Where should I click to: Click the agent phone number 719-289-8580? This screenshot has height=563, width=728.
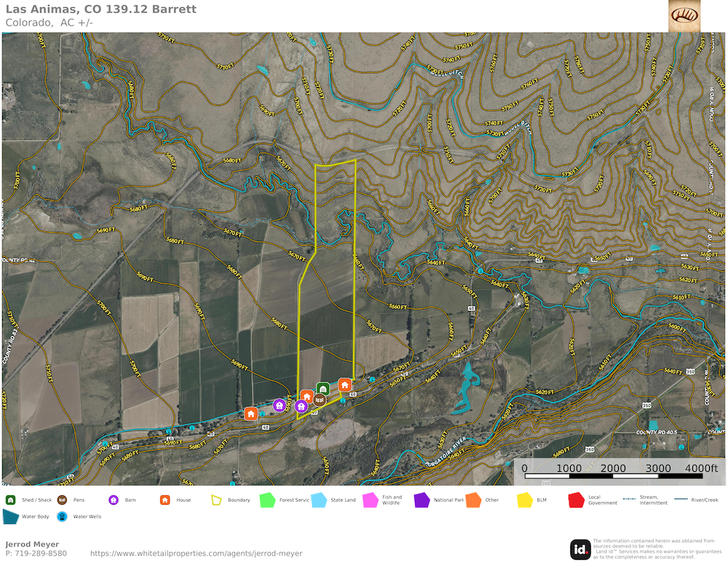pyautogui.click(x=41, y=554)
